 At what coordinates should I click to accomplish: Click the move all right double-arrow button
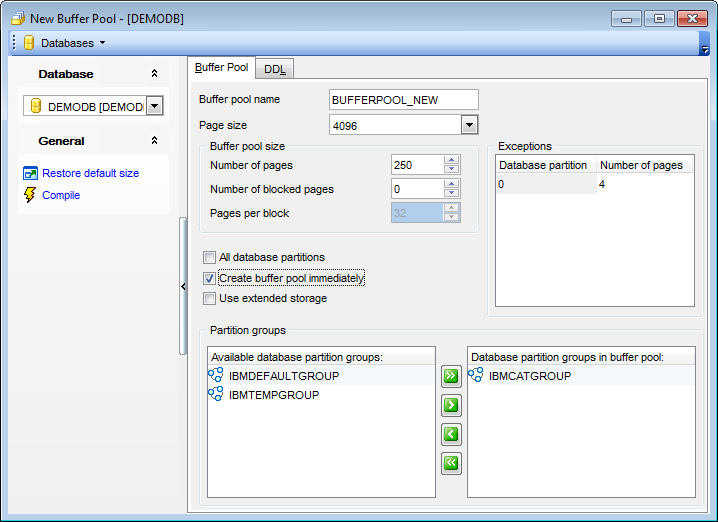click(x=451, y=376)
